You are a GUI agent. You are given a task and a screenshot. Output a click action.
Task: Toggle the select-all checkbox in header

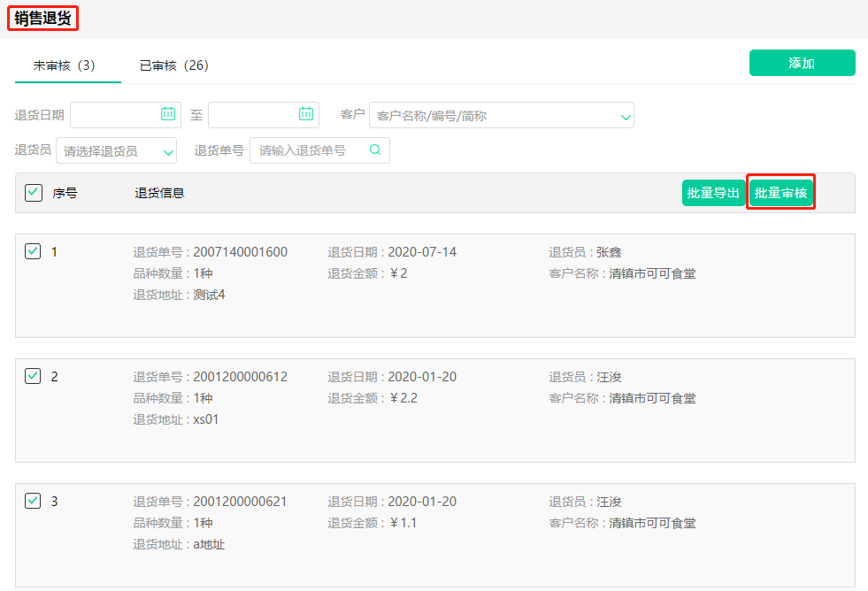34,193
